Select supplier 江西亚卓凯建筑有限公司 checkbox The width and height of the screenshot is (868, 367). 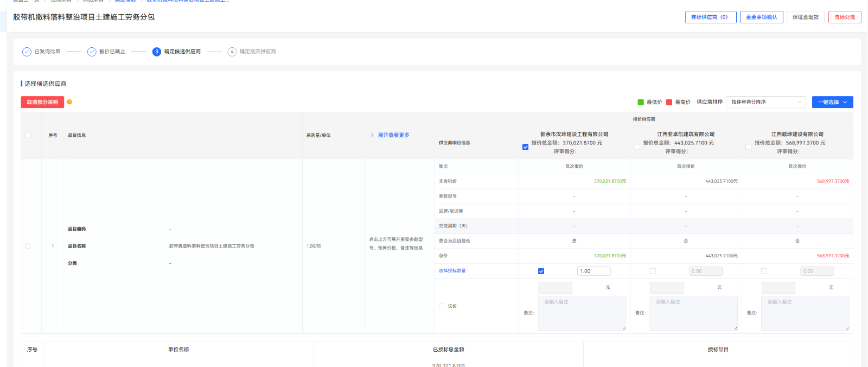click(637, 147)
